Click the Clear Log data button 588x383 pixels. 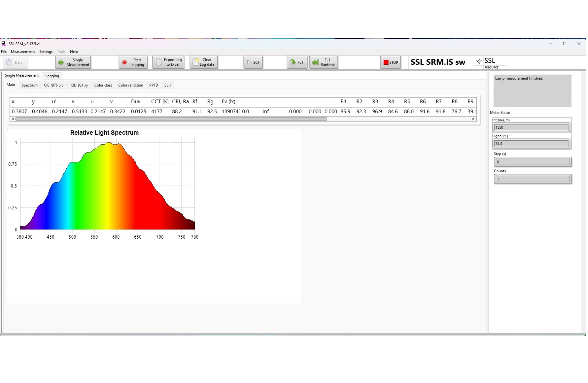pyautogui.click(x=204, y=62)
